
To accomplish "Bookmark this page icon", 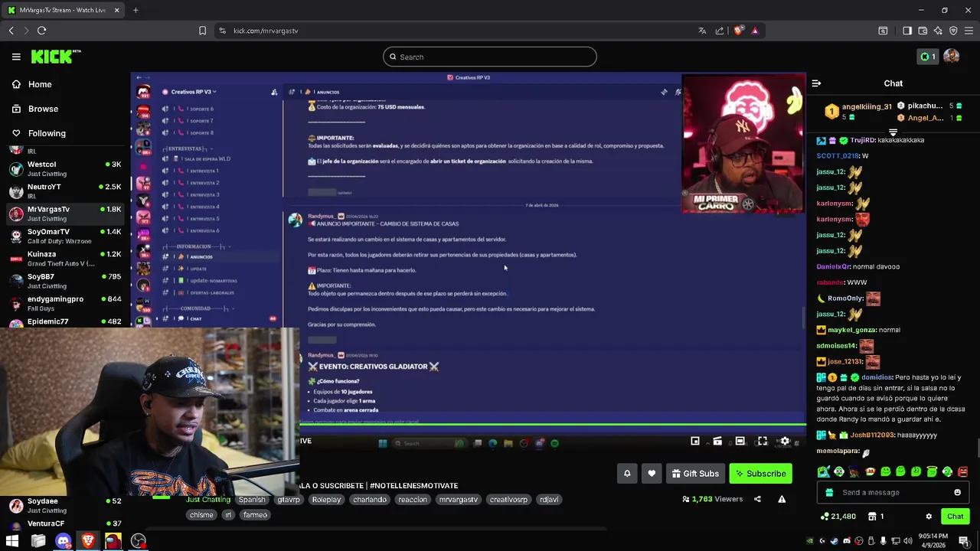I will 202,31.
